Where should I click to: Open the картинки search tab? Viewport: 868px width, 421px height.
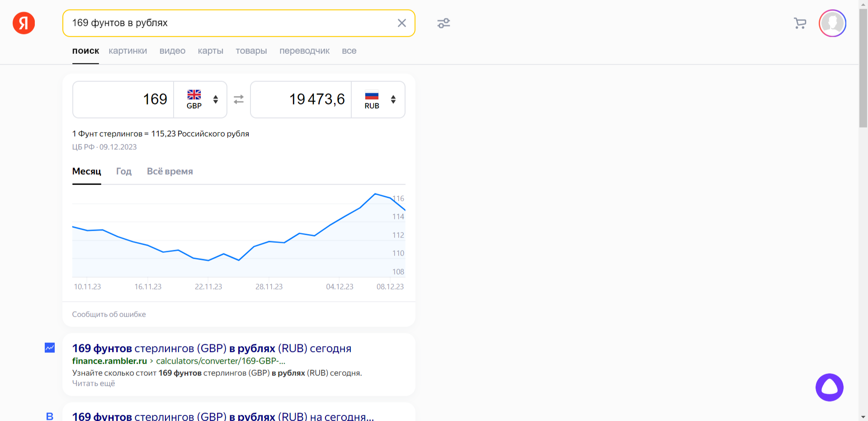click(127, 51)
